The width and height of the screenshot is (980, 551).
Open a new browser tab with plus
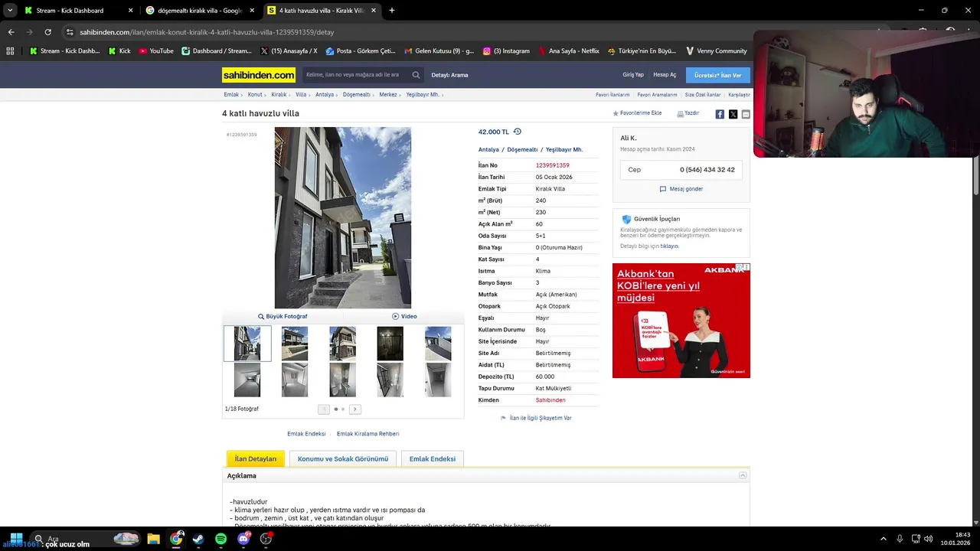coord(392,11)
